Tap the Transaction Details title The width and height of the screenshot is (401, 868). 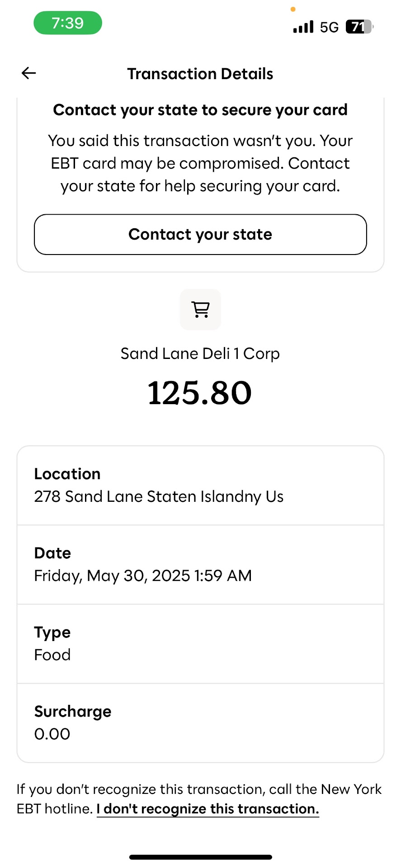click(200, 74)
